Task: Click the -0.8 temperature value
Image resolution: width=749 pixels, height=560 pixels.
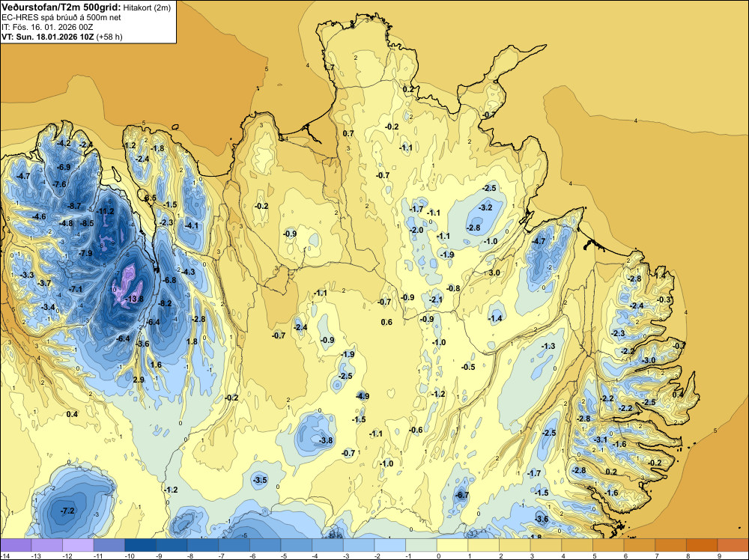Action: [453, 288]
